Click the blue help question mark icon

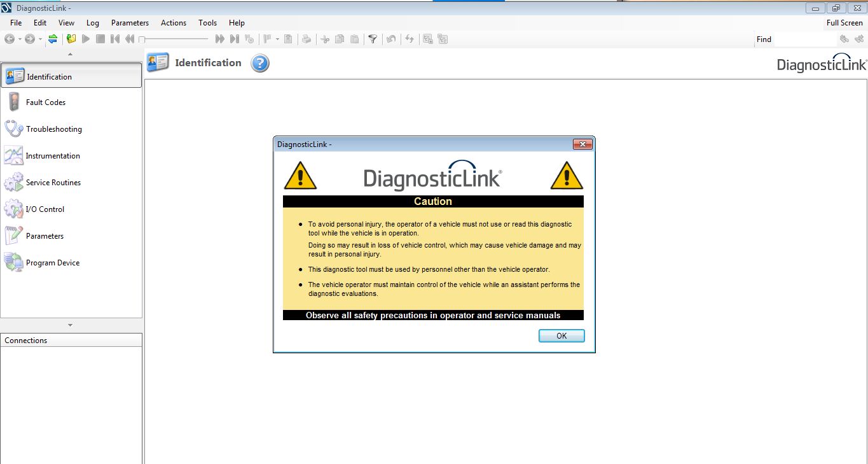click(260, 63)
